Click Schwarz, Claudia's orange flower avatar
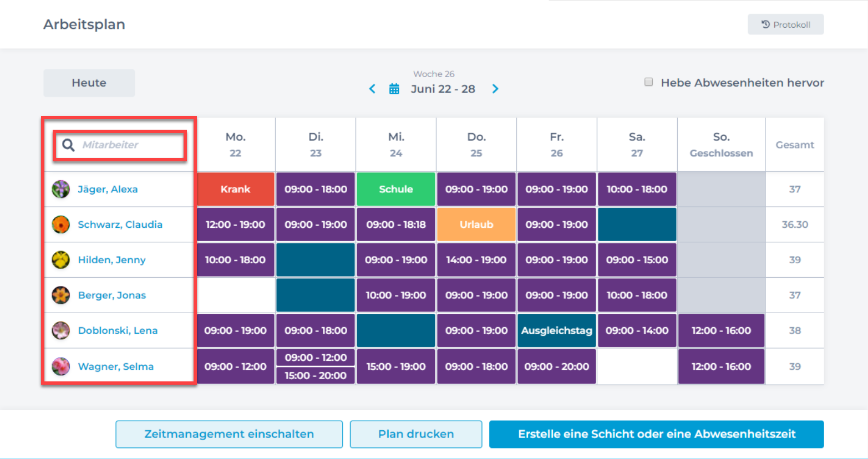Screen dimensions: 868x459 tap(60, 225)
